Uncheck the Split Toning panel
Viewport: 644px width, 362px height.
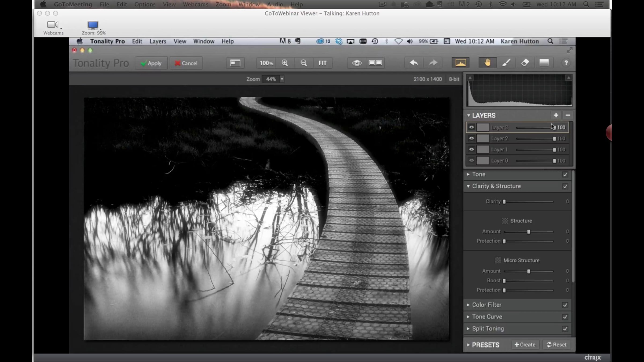click(x=565, y=329)
